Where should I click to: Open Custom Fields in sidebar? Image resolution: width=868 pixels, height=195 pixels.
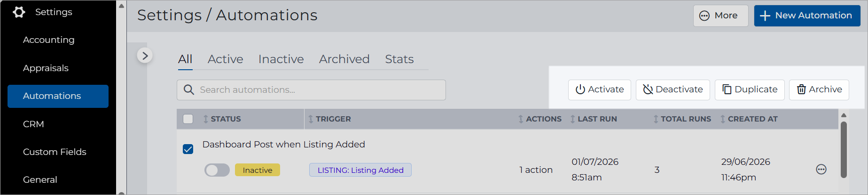[x=55, y=152]
